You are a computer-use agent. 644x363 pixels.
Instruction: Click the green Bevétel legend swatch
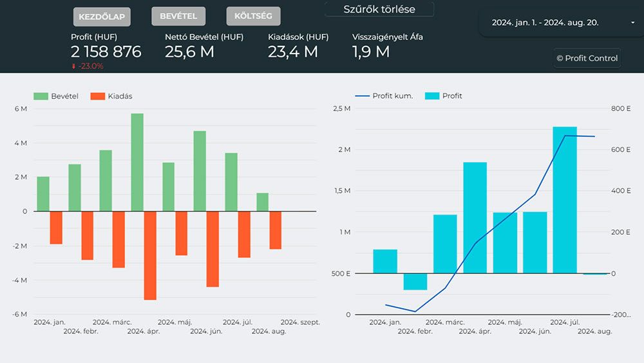(x=41, y=96)
